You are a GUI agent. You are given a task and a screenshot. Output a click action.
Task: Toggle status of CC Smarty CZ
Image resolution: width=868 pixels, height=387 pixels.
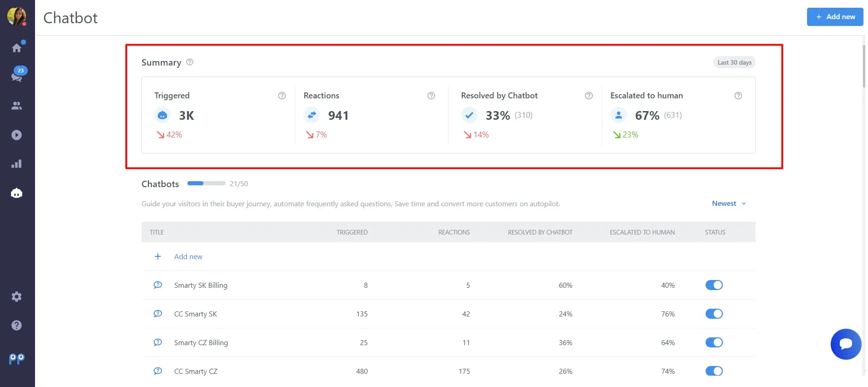tap(714, 371)
